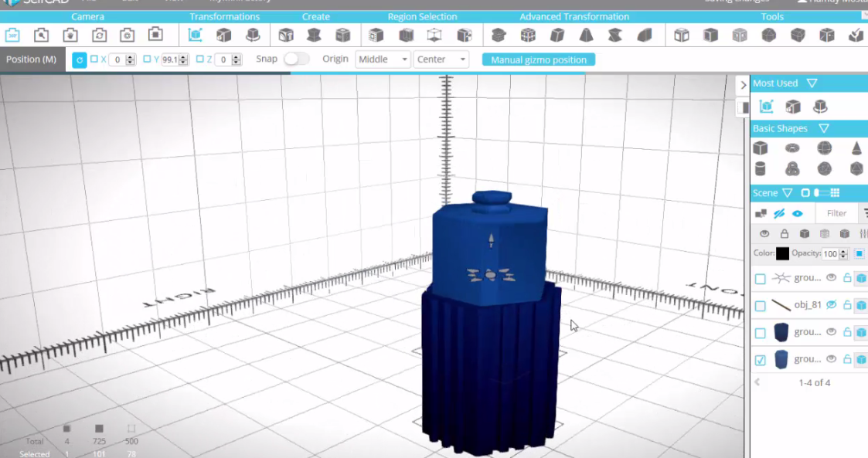Adjust the X position stepper arrows
This screenshot has width=868, height=458.
pyautogui.click(x=130, y=59)
